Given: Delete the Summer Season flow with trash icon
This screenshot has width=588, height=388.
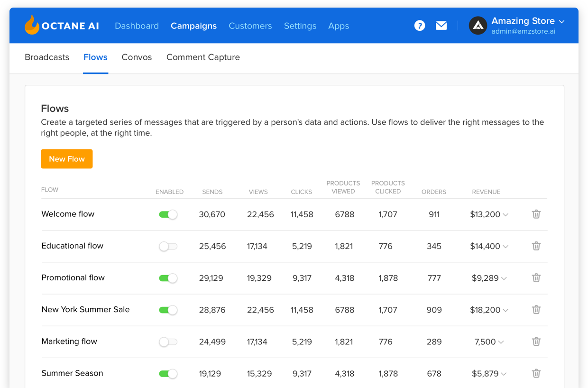Looking at the screenshot, I should click(x=536, y=373).
